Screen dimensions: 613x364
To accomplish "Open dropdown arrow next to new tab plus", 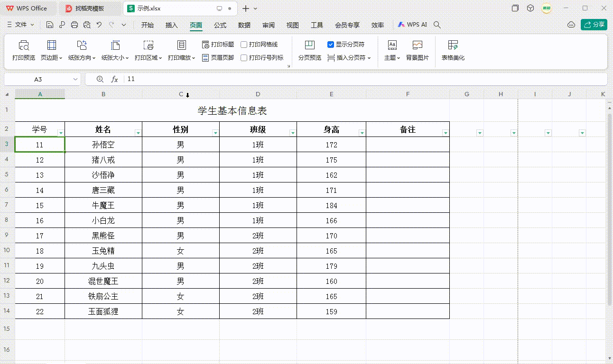I will pyautogui.click(x=255, y=9).
